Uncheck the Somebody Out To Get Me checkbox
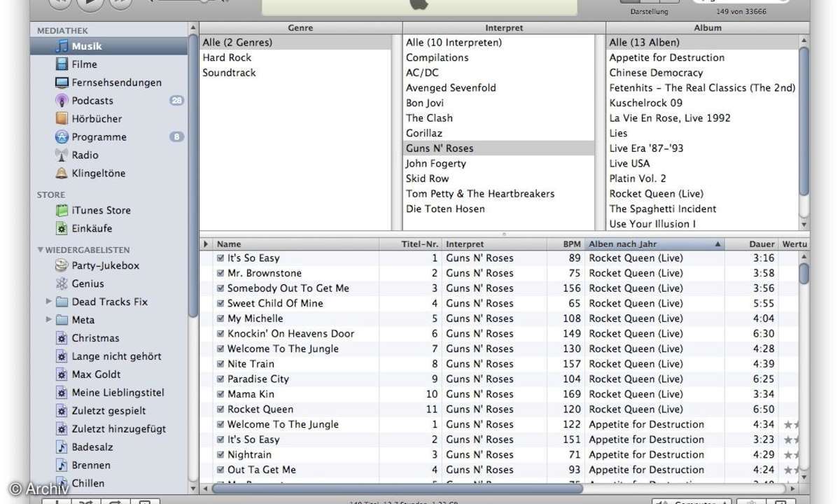 221,288
